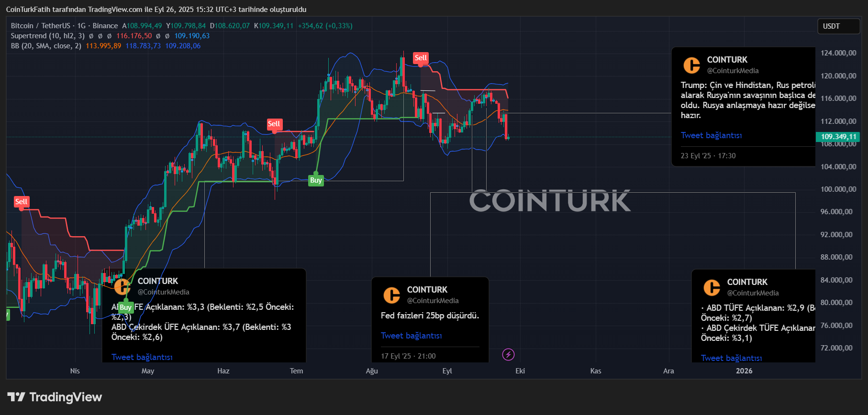Open Tweet bağlantısı link on the Trump tweet
868x415 pixels.
(711, 135)
